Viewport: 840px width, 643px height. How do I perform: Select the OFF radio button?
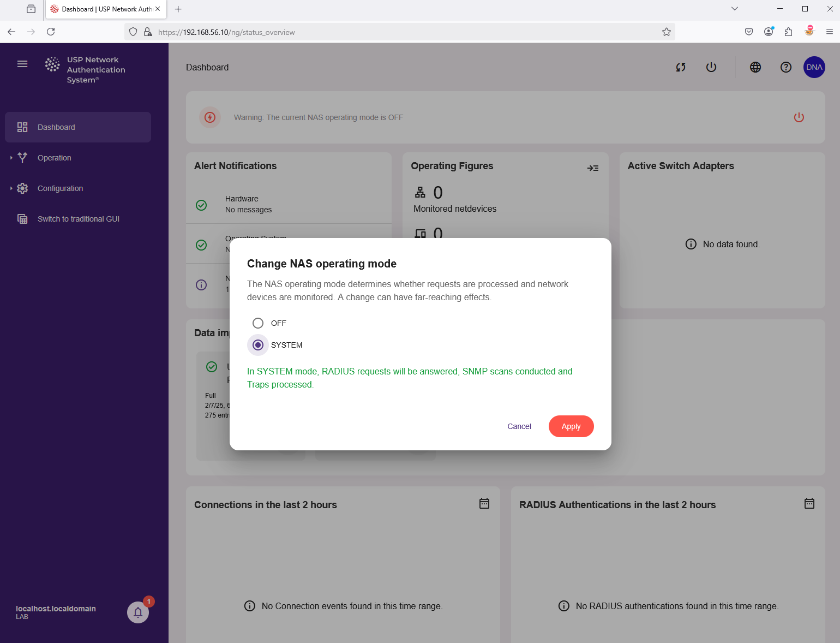click(x=258, y=323)
